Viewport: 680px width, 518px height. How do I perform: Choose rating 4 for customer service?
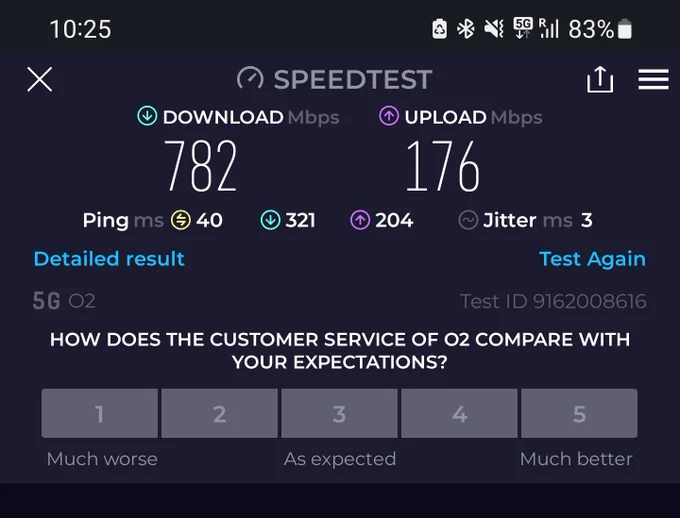459,413
